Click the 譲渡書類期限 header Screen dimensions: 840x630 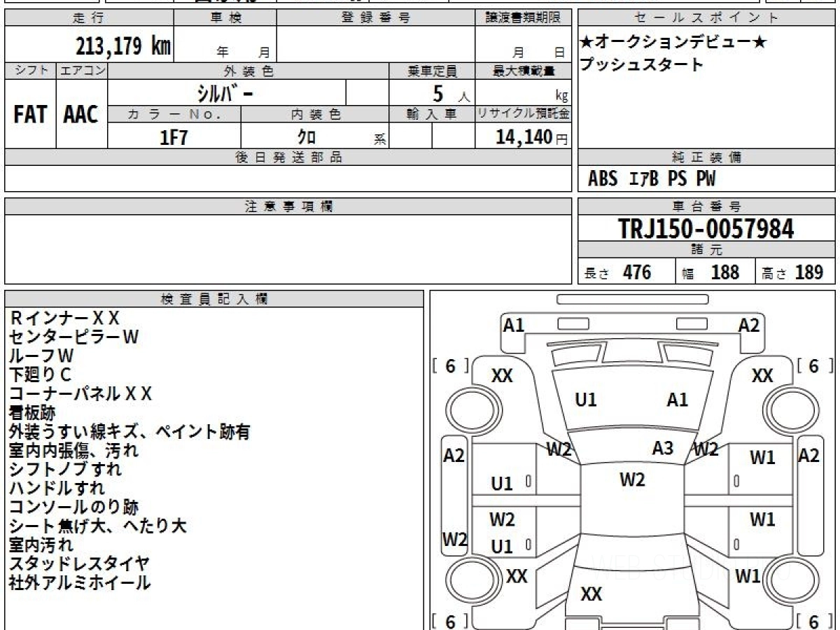[x=524, y=18]
